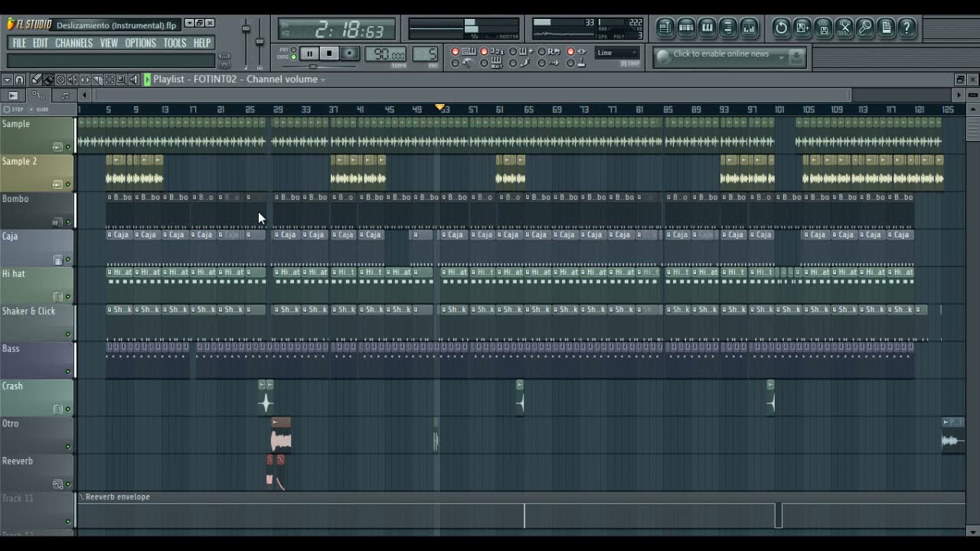
Task: Switch to pattern mode (PAT)
Action: (293, 51)
